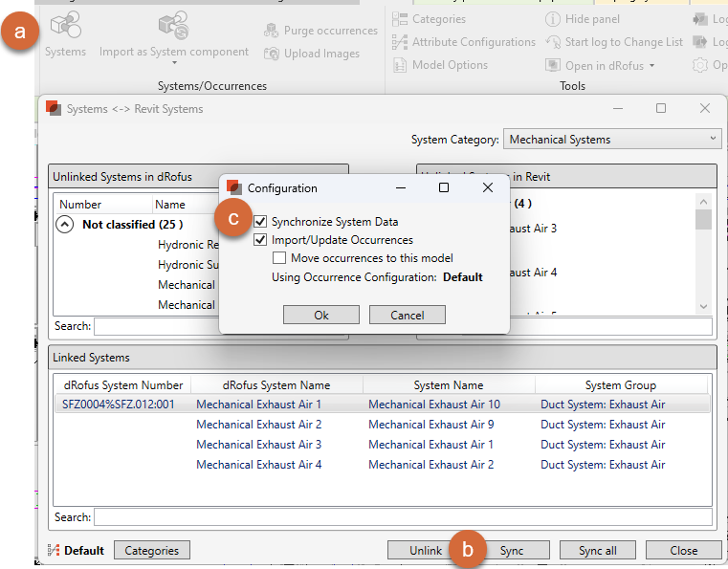Open System Category dropdown

[x=612, y=140]
